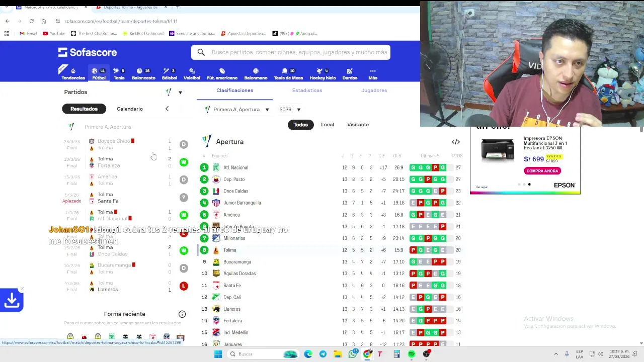Open the KickBot Dashboard bookmark

tap(143, 33)
